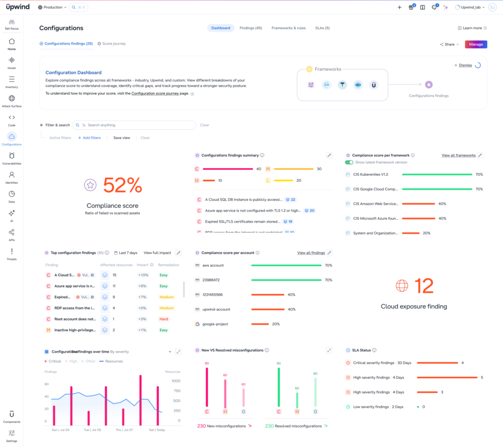Open Upwind_lab account dropdown
The width and height of the screenshot is (503, 448).
(x=470, y=7)
